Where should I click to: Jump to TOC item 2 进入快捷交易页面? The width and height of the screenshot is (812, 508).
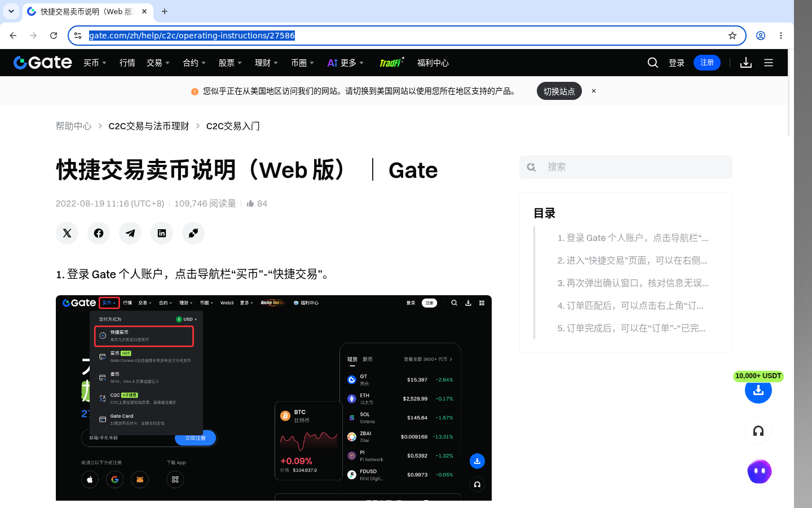632,260
